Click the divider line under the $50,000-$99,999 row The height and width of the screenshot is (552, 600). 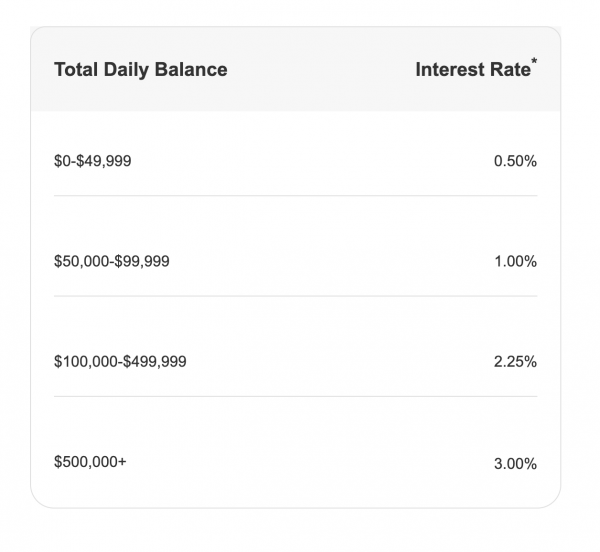(295, 296)
